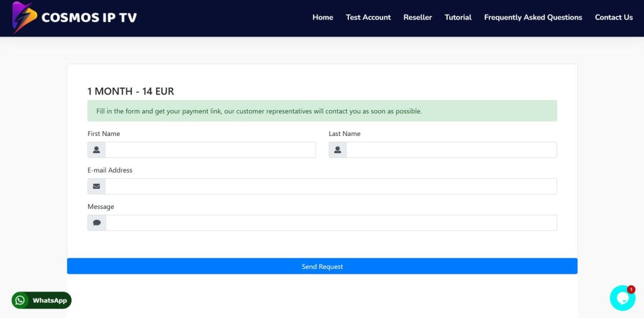The image size is (644, 318).
Task: Click the Send Request button
Action: click(x=323, y=266)
